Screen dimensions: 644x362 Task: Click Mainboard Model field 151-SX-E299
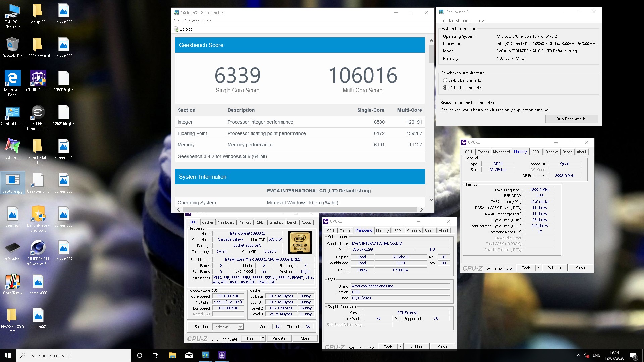(382, 249)
